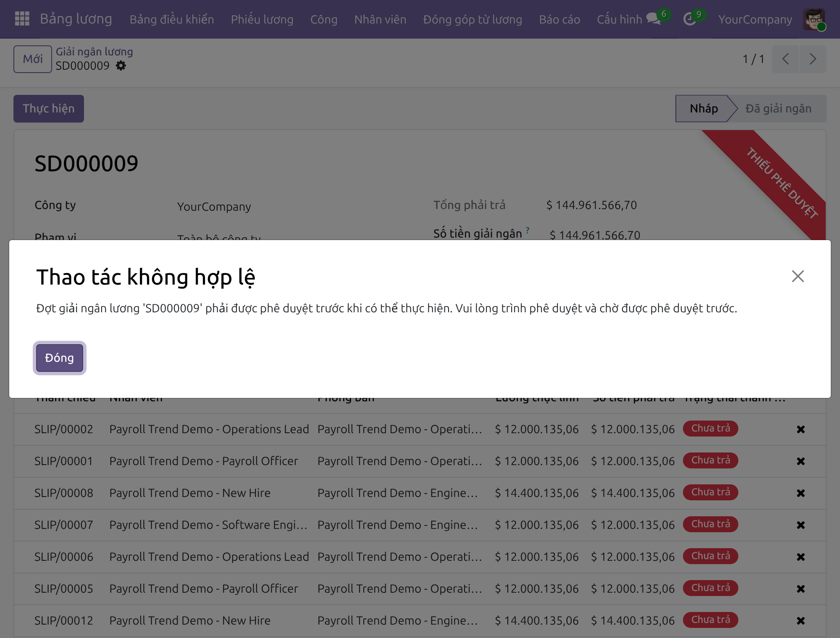Remove the SLIP/00005 line with its X icon
This screenshot has height=638, width=840.
coord(801,589)
